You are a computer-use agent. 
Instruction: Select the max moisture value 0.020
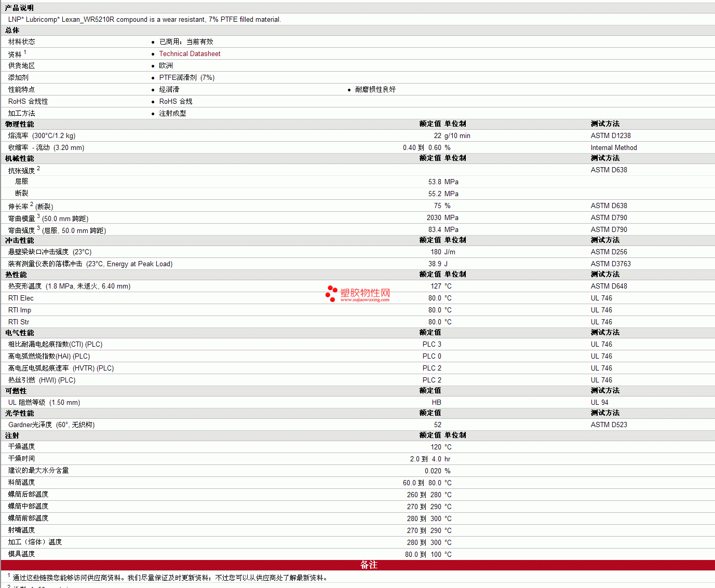(433, 471)
